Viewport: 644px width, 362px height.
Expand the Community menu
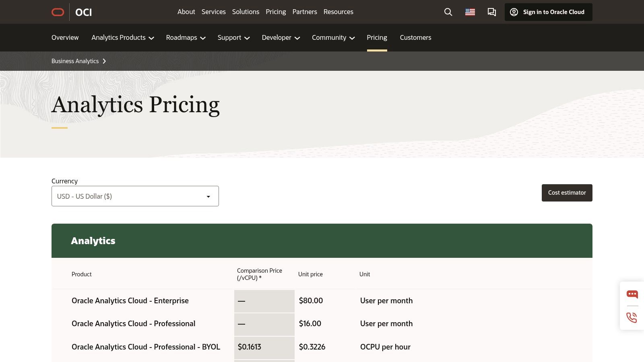[x=333, y=37]
